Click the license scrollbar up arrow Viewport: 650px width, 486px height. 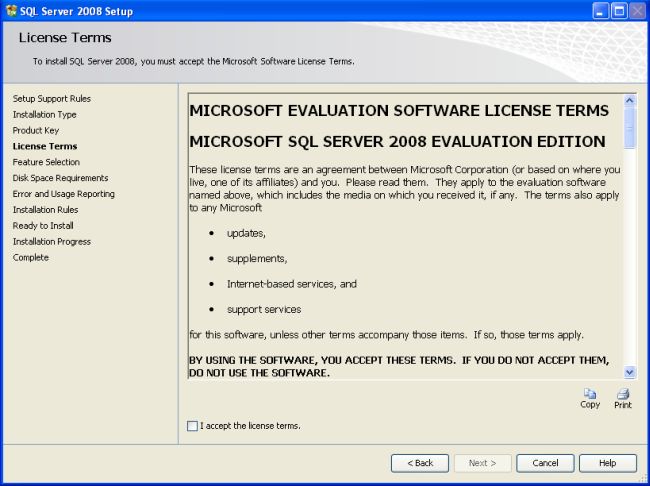pyautogui.click(x=630, y=100)
